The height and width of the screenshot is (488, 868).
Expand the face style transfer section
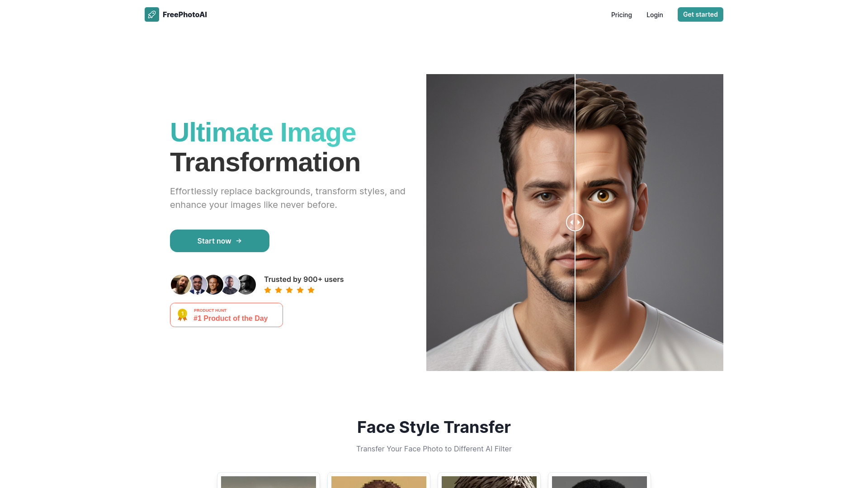click(434, 427)
